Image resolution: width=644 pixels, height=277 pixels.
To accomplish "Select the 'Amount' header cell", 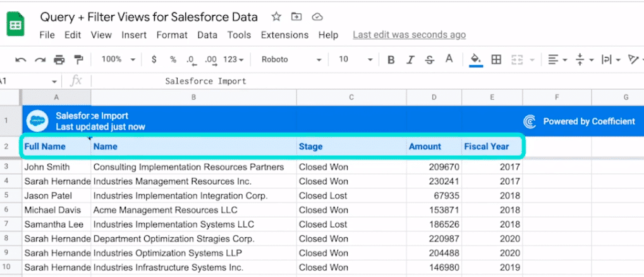I will [434, 147].
